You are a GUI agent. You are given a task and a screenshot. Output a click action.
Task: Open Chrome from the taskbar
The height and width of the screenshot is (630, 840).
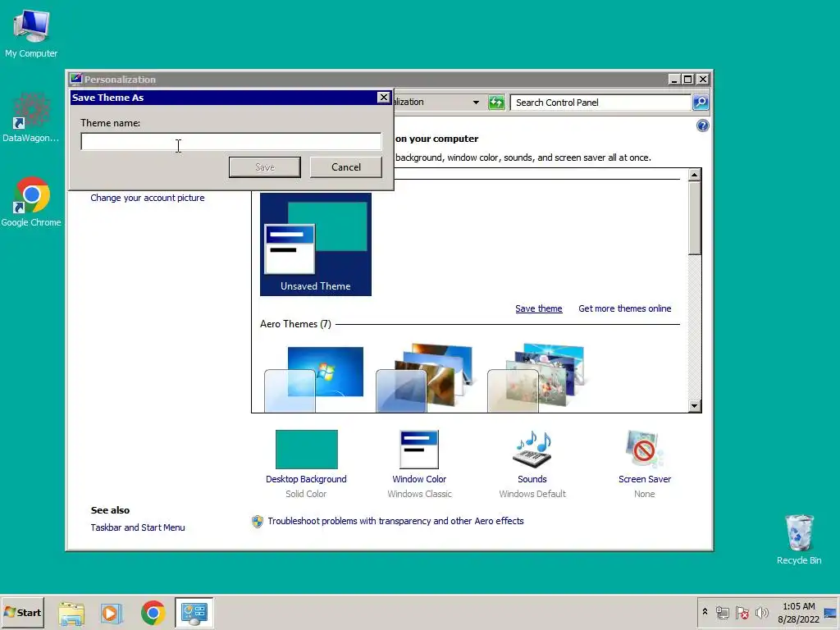153,613
